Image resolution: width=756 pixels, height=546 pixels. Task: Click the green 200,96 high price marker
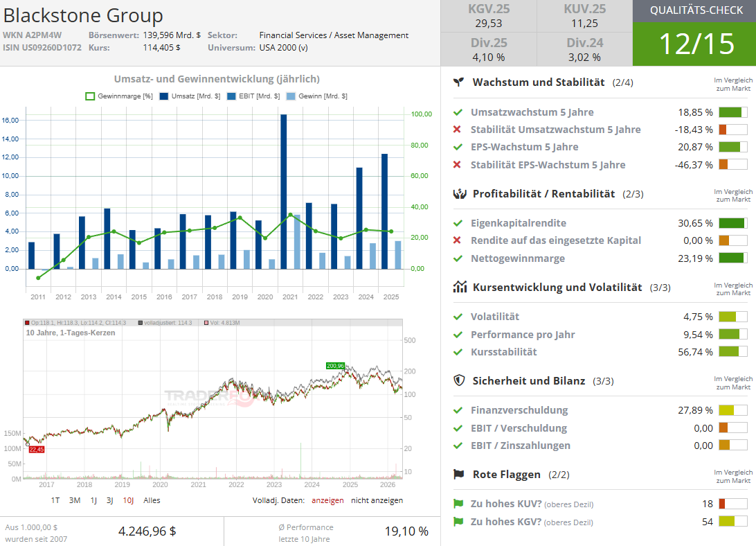tap(336, 366)
